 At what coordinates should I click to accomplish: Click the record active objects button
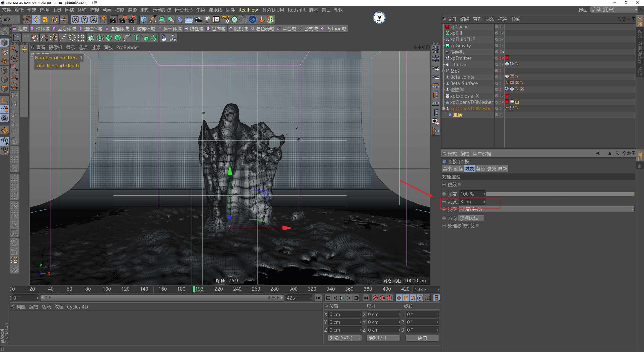click(x=375, y=298)
